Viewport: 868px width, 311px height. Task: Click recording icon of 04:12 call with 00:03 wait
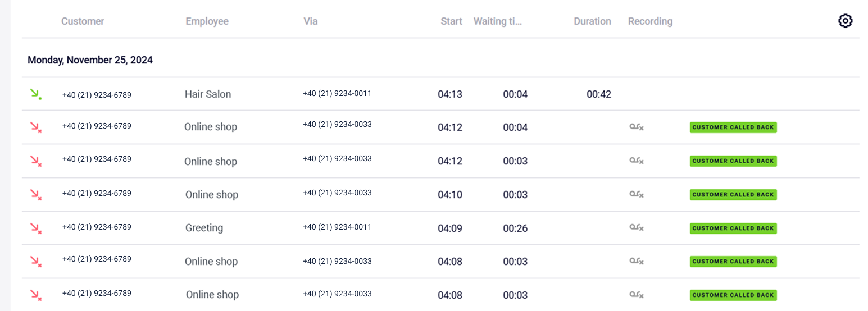(636, 161)
